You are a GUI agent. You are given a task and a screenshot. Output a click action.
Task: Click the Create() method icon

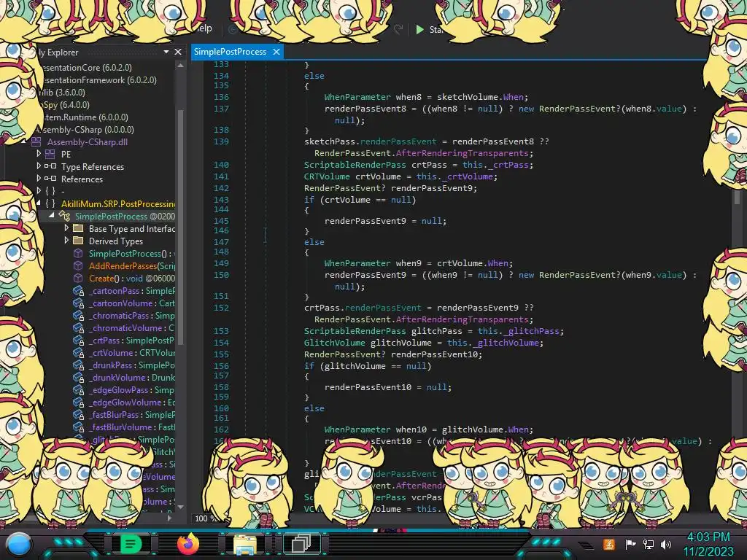pos(77,278)
